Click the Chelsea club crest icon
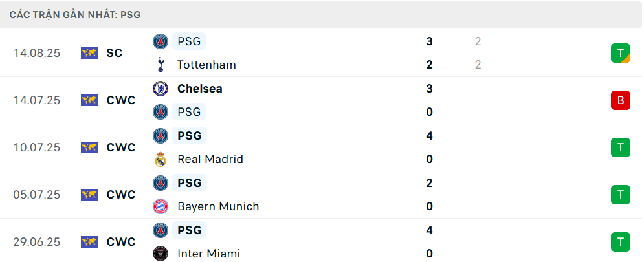The height and width of the screenshot is (262, 644). pos(160,89)
